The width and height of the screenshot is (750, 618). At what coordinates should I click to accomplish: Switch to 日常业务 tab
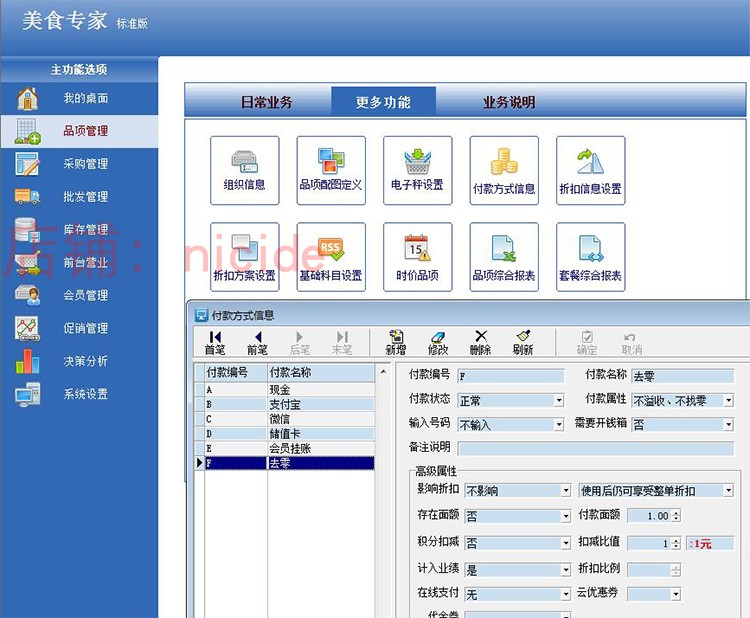pyautogui.click(x=267, y=102)
